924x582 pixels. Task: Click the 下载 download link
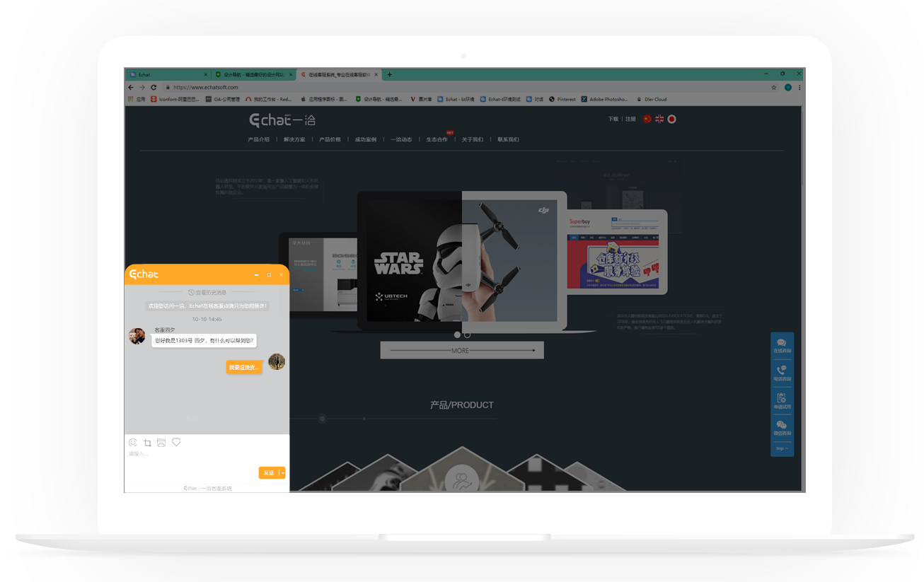click(613, 120)
